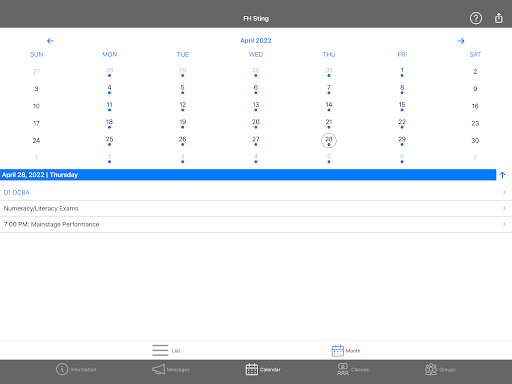Tap the share icon in header
Viewport: 512px width, 384px height.
pyautogui.click(x=499, y=18)
